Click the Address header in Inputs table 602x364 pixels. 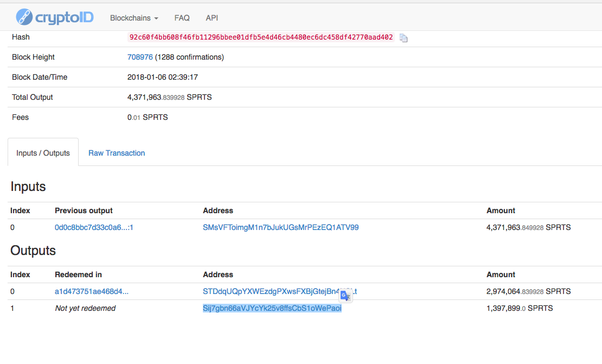click(x=218, y=210)
